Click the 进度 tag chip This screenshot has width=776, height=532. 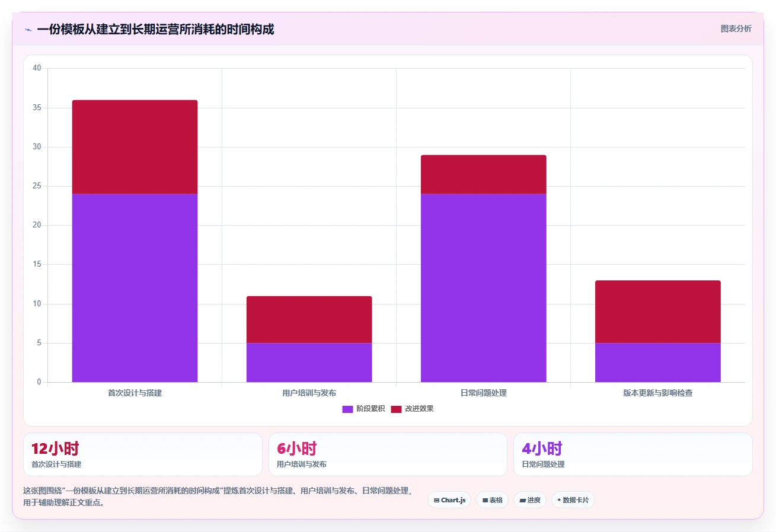530,500
